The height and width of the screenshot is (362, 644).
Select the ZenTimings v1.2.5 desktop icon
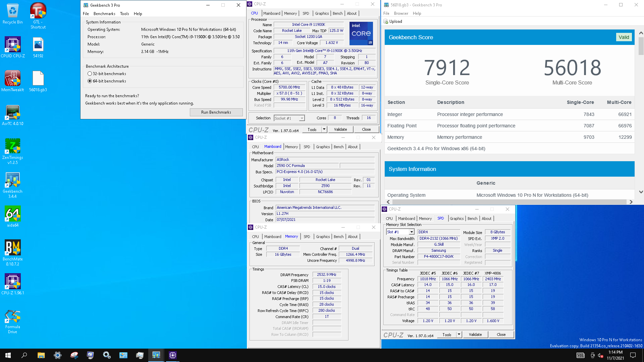tap(13, 151)
